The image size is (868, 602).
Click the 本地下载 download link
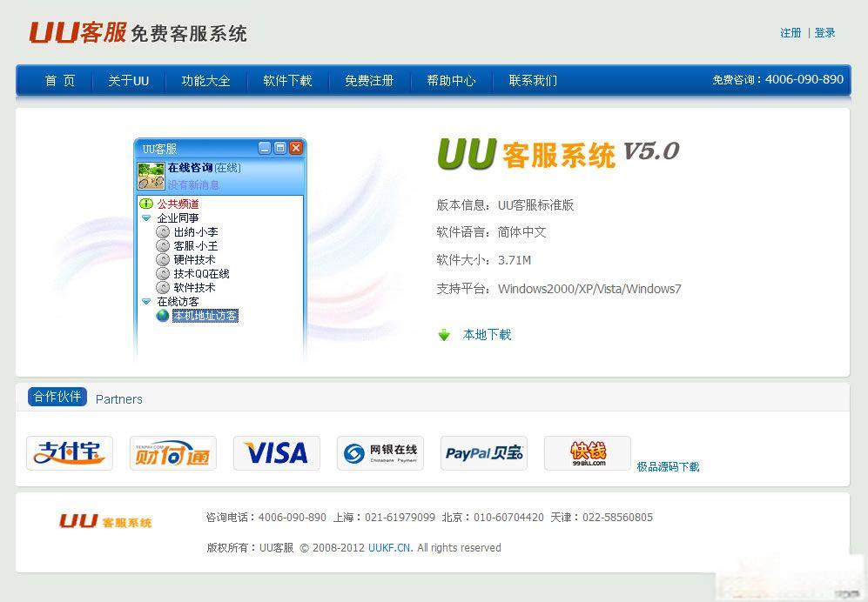coord(487,335)
